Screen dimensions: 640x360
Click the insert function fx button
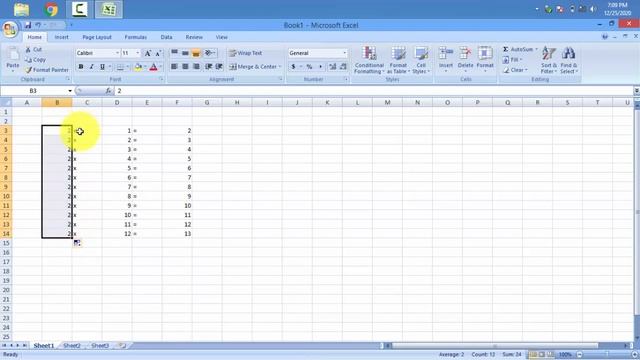coord(108,91)
